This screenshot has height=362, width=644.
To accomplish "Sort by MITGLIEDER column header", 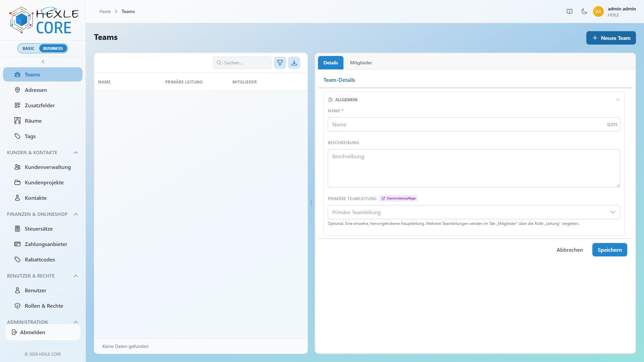I will tap(245, 82).
